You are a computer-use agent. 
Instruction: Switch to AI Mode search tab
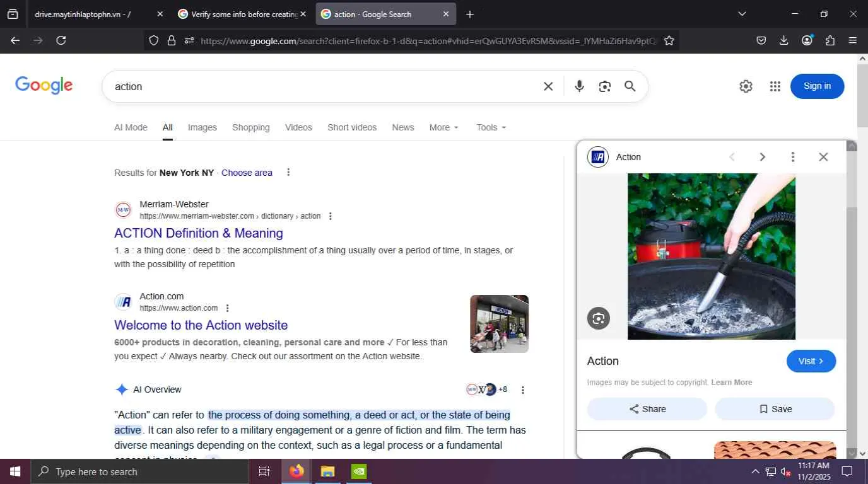(x=131, y=127)
